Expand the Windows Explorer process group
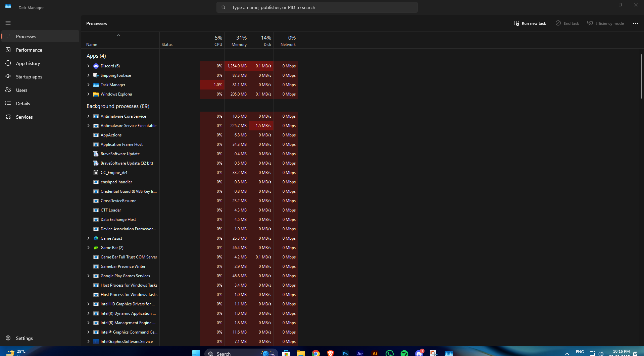 (88, 94)
